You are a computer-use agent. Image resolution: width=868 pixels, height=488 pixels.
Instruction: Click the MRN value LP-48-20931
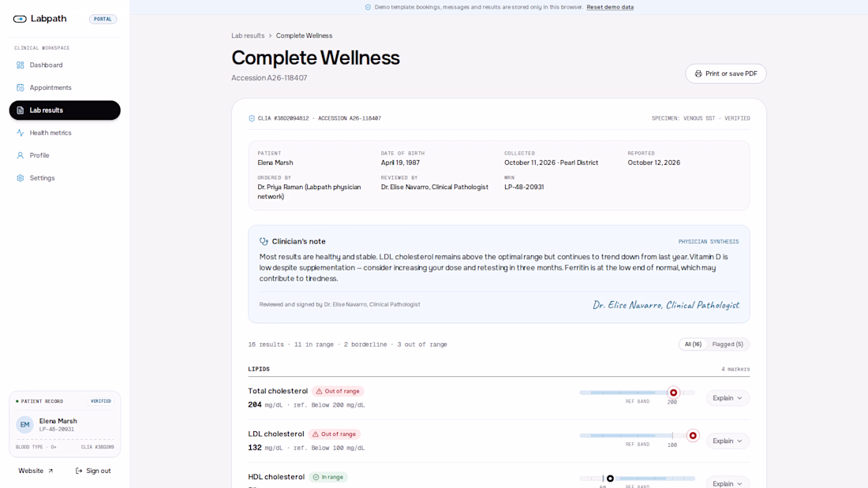coord(524,187)
